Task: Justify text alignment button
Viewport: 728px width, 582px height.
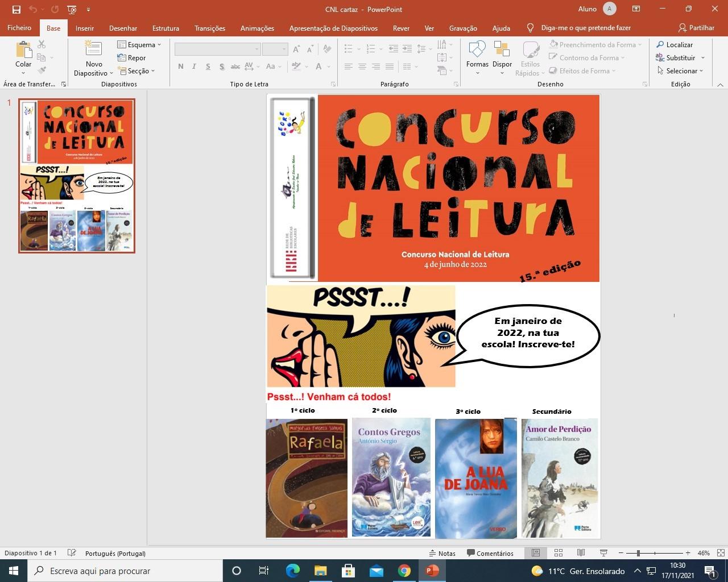Action: coord(390,66)
